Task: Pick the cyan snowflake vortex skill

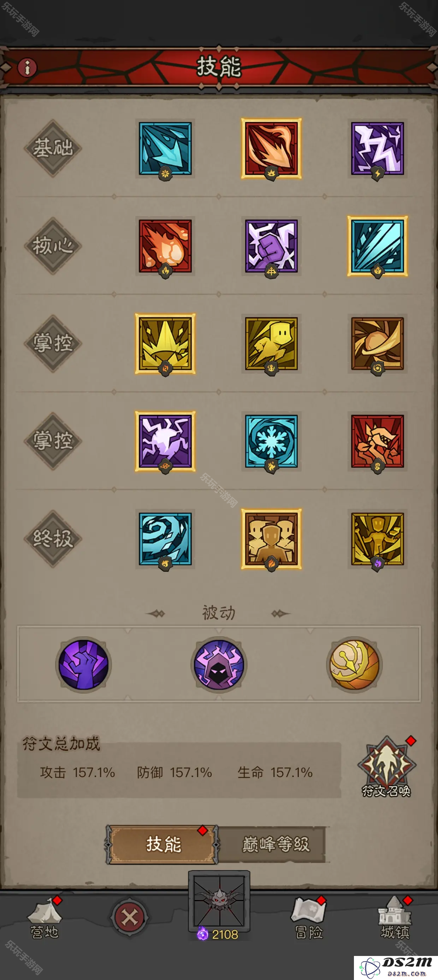Action: (x=271, y=441)
